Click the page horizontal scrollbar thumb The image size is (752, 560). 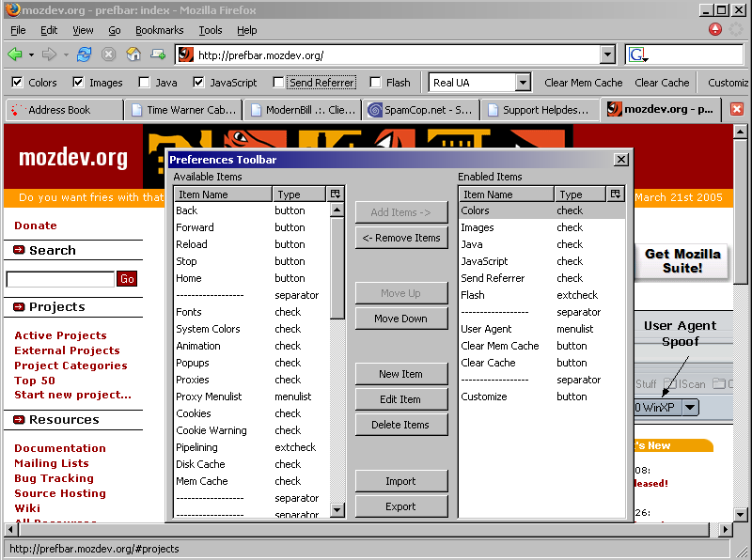[364, 529]
